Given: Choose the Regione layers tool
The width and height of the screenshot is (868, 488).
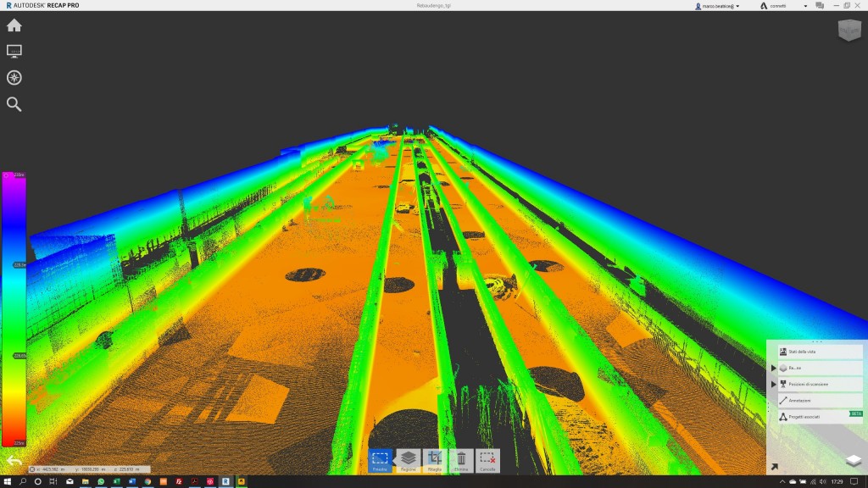Looking at the screenshot, I should [408, 460].
